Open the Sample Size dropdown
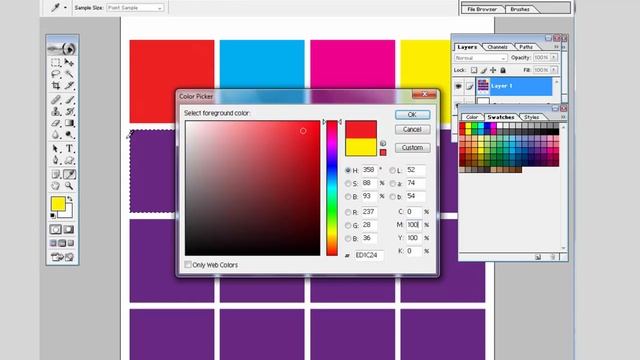640x360 pixels. point(135,8)
